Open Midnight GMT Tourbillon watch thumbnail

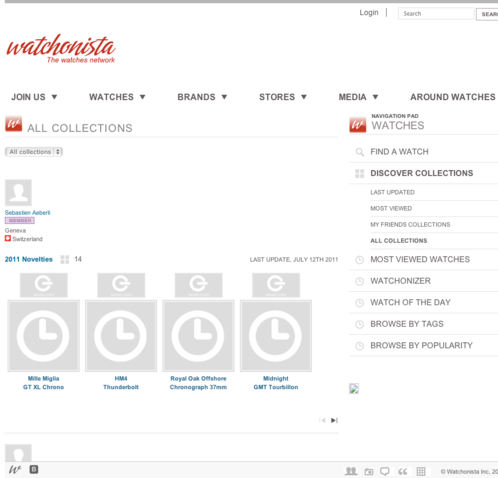(x=276, y=336)
